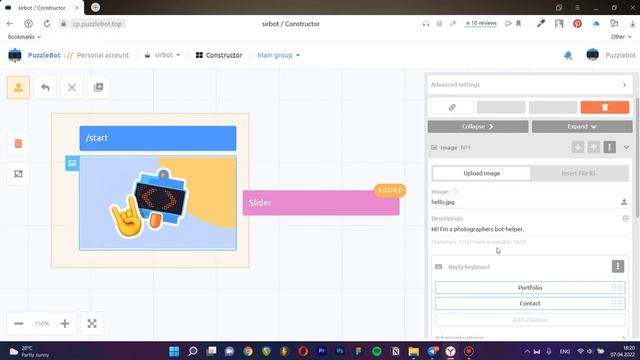The width and height of the screenshot is (640, 360).
Task: Click the weather widget on taskbar
Action: (29, 351)
